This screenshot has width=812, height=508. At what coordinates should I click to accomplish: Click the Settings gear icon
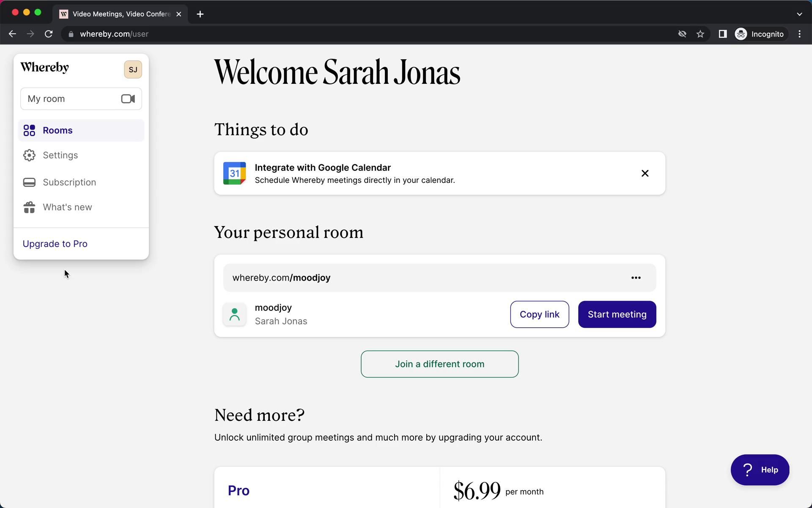29,155
